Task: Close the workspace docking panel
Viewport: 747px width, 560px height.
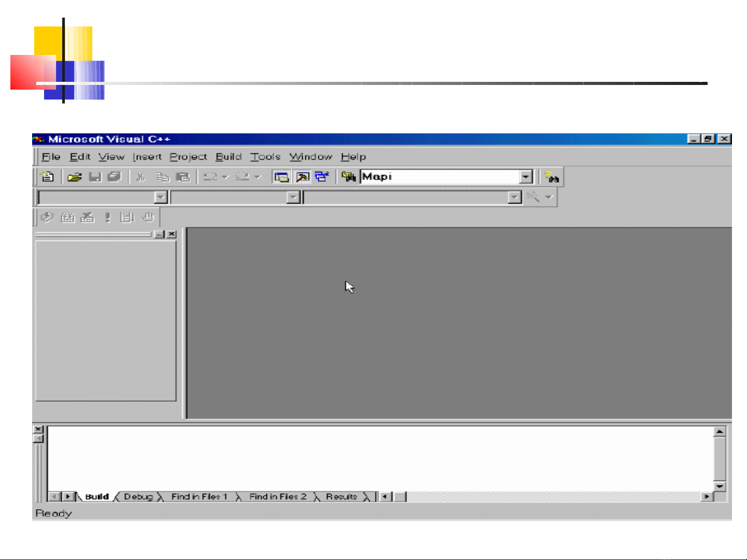Action: point(172,234)
